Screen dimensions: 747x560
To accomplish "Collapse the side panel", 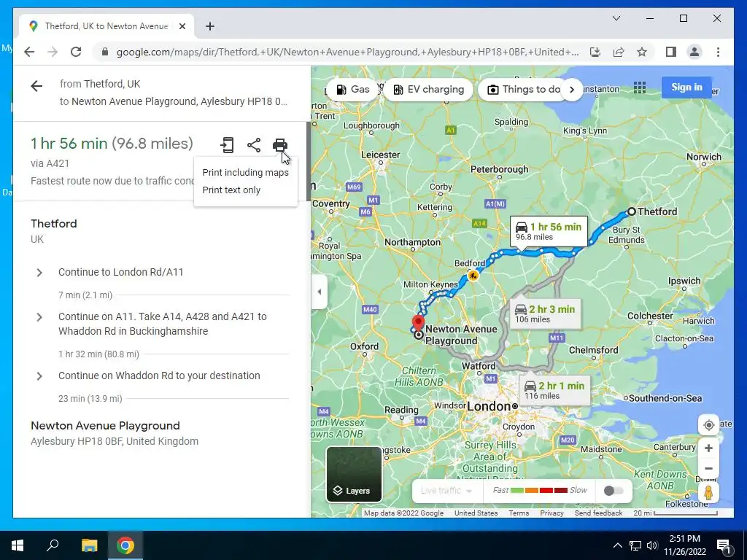I will 320,292.
